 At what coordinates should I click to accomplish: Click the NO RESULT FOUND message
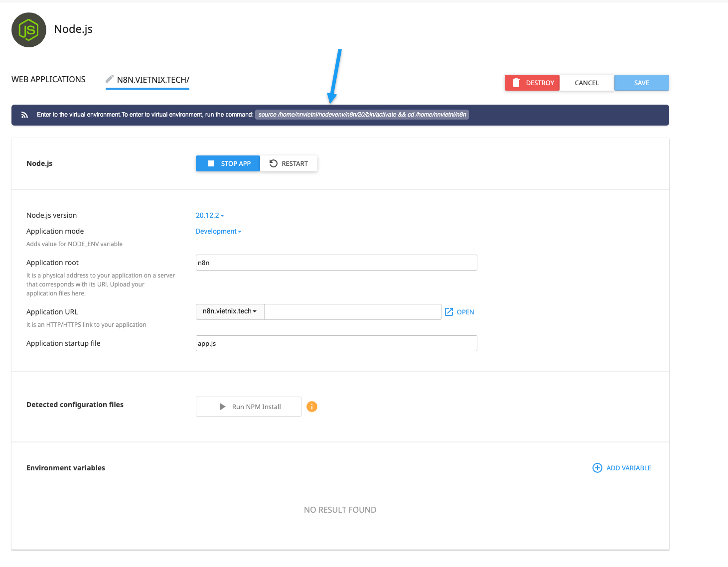(x=340, y=510)
